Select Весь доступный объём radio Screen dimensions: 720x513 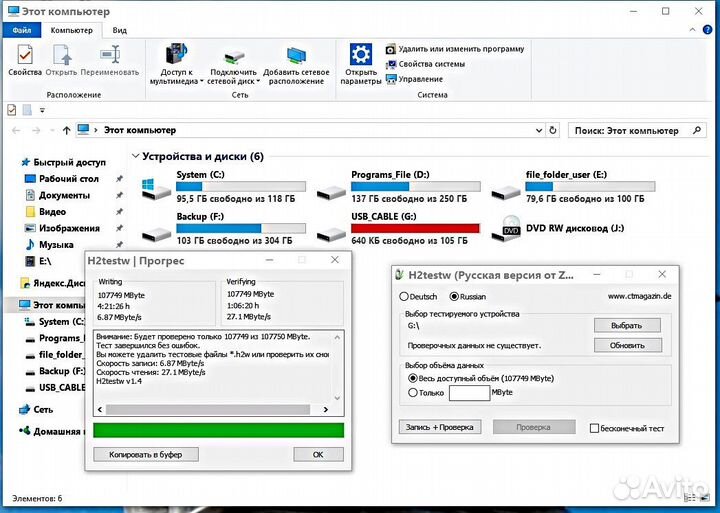click(412, 378)
